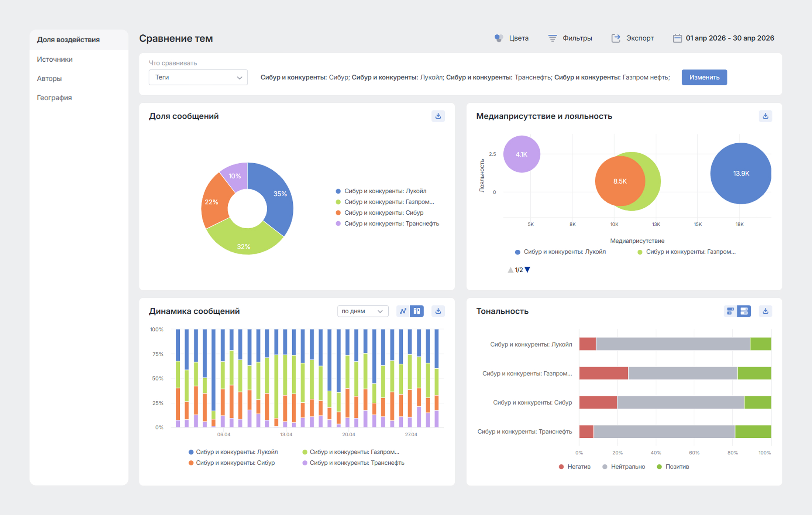Click the Изменить button
Image resolution: width=812 pixels, height=515 pixels.
click(x=704, y=77)
